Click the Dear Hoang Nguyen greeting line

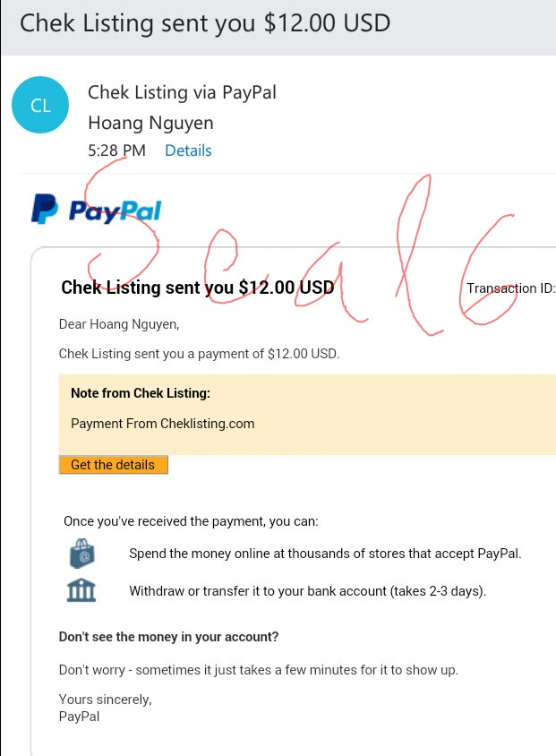point(119,324)
